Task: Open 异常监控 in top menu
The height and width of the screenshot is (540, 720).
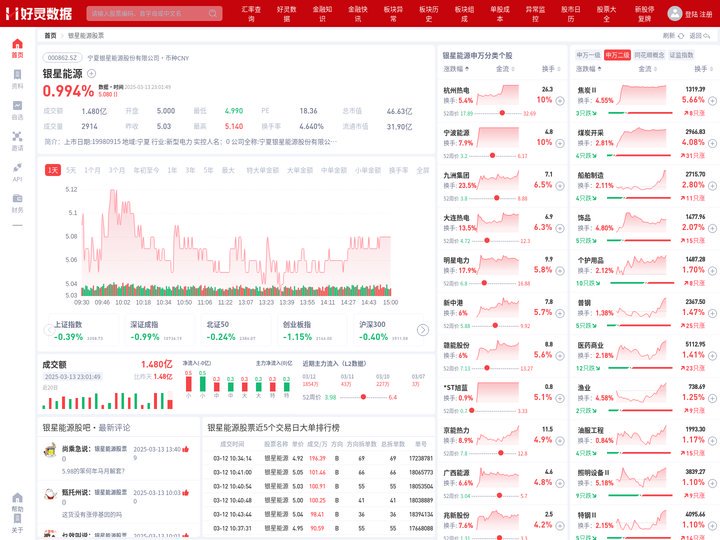Action: pyautogui.click(x=535, y=14)
